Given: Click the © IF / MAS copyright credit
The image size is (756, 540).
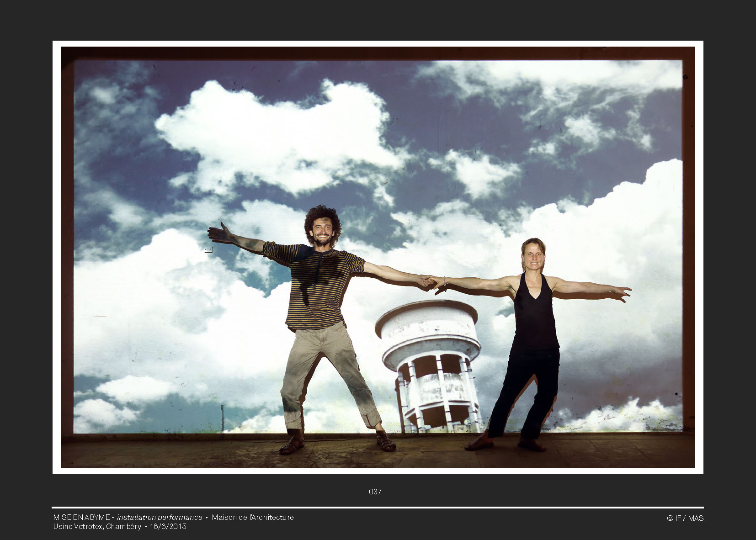Looking at the screenshot, I should [685, 518].
